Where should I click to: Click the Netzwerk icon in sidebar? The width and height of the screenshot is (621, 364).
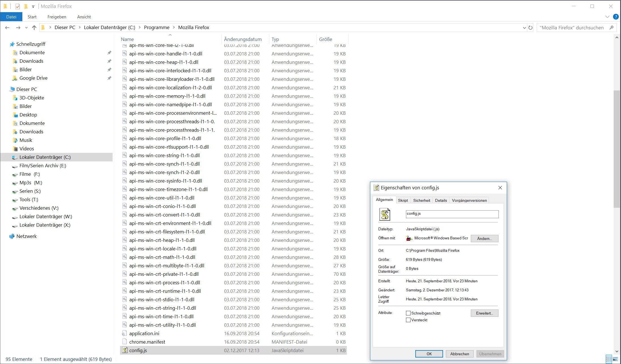click(12, 236)
